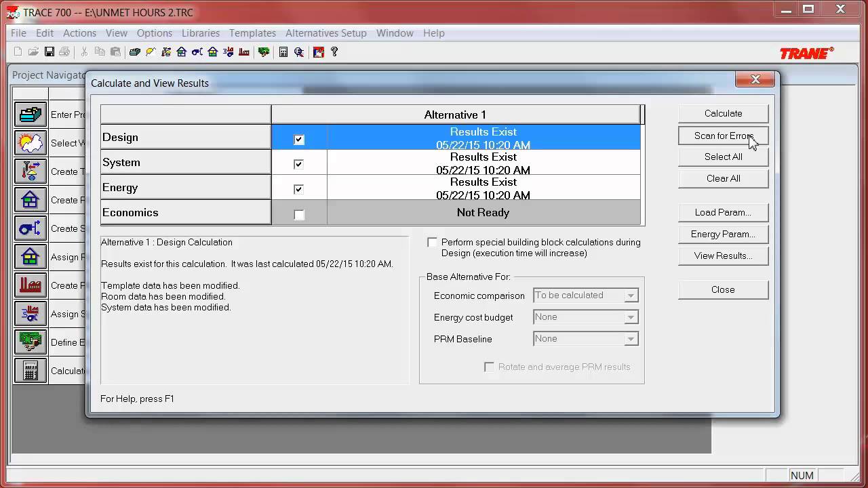Click the Enter Project icon in the Project Navigator
Viewport: 868px width, 488px height.
click(31, 115)
